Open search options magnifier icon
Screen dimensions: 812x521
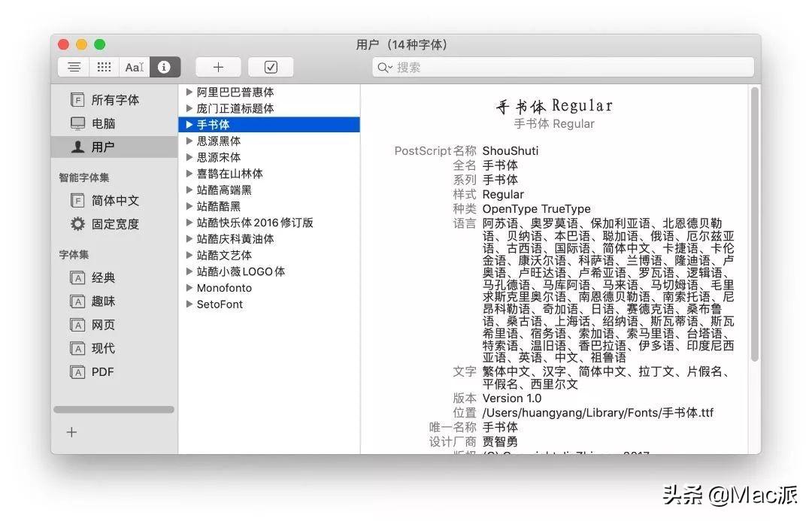pos(384,68)
